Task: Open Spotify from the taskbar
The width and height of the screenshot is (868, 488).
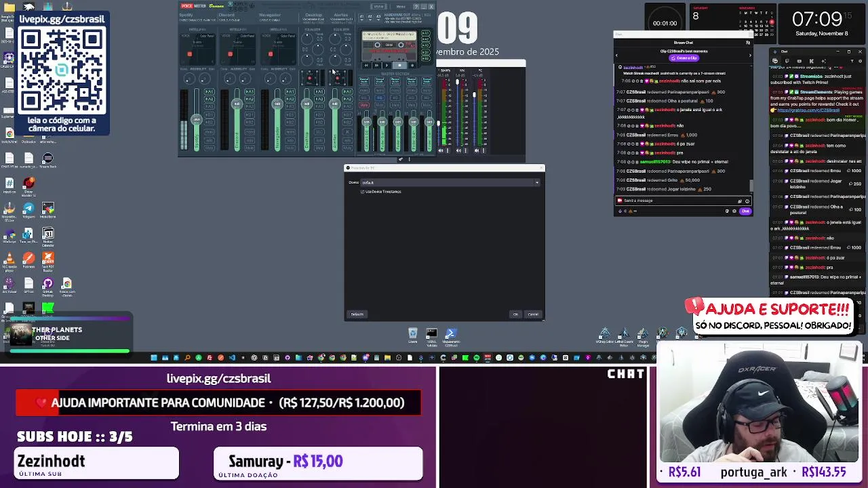Action: pos(476,358)
